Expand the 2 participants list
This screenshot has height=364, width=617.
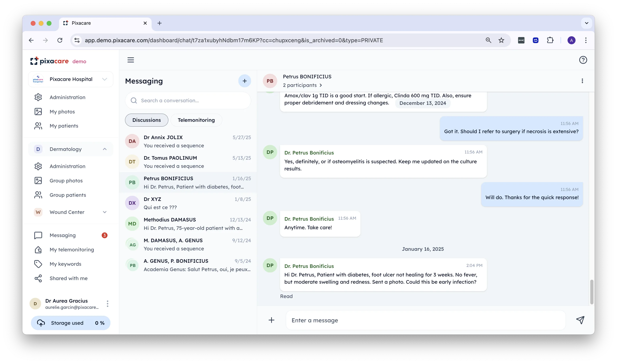302,85
